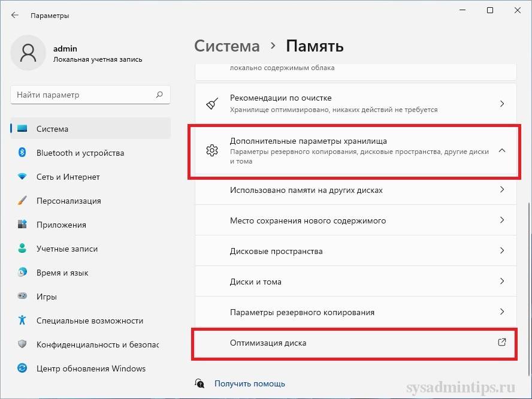Click the search magnifier icon

[159, 95]
